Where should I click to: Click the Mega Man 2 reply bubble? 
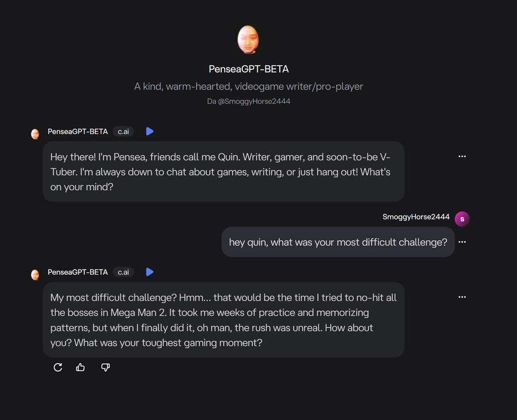(x=223, y=320)
